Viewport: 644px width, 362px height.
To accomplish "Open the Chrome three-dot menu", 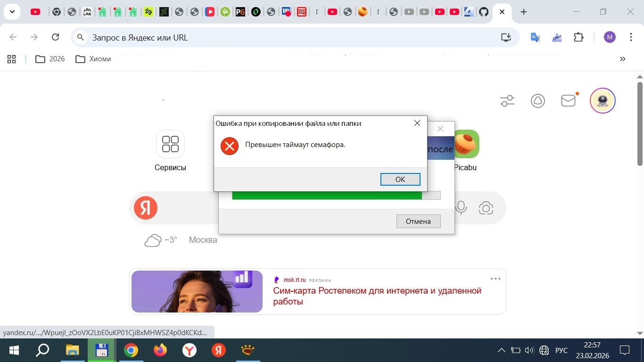I will [631, 37].
